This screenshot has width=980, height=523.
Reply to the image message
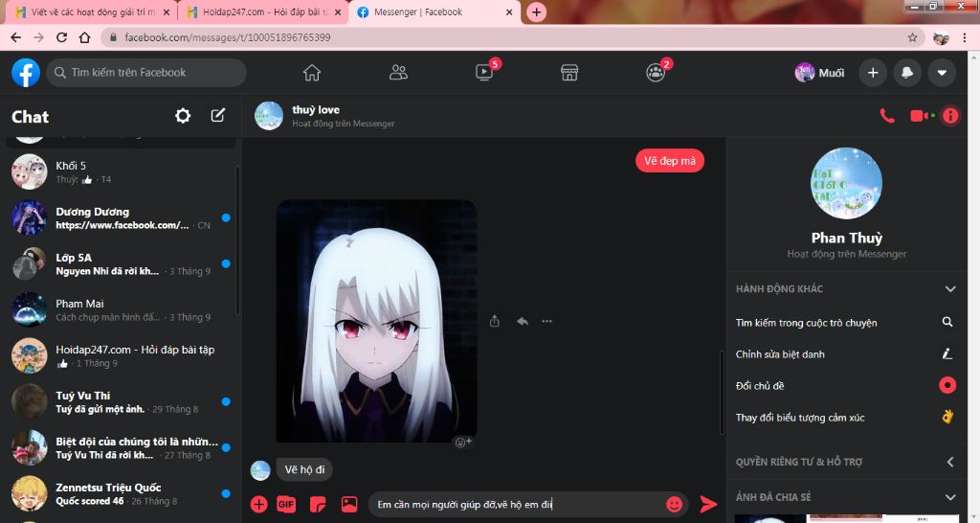point(523,322)
